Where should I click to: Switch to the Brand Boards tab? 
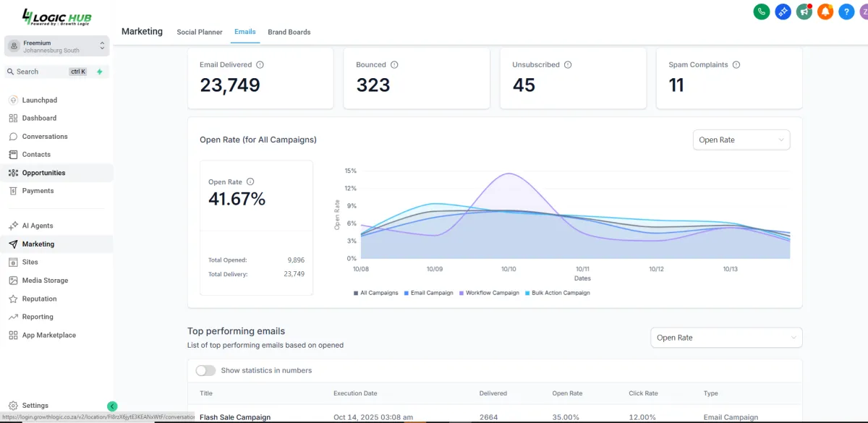pyautogui.click(x=289, y=32)
